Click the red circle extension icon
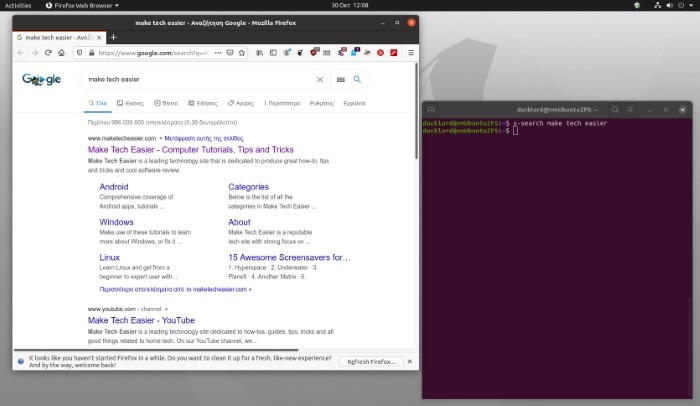Screen dimensions: 700x406 point(380,53)
